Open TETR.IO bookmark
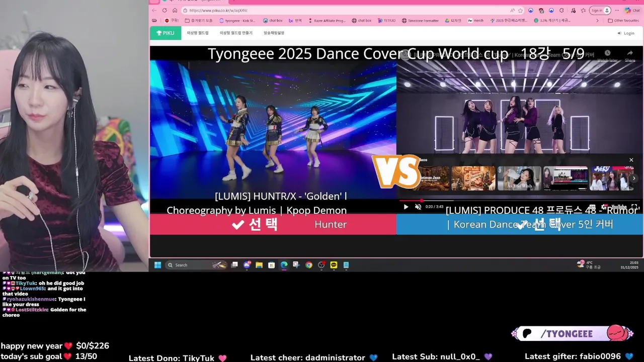Viewport: 644px width, 362px height. 386,21
